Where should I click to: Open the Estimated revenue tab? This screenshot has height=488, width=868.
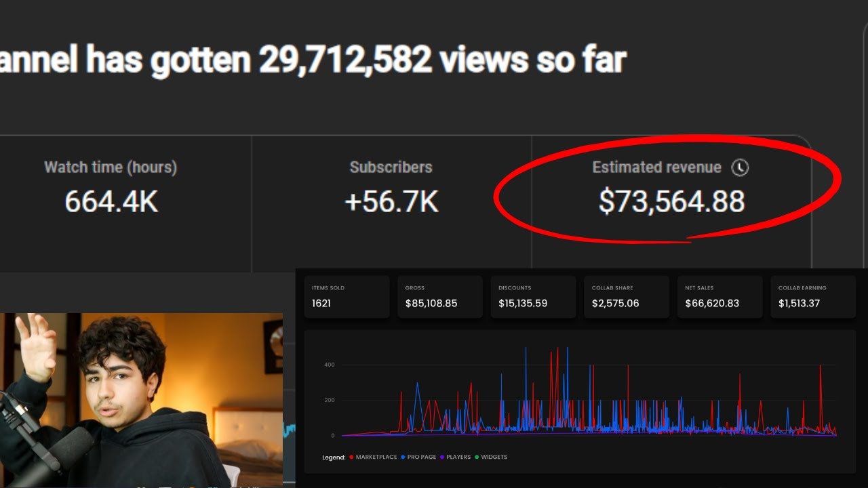tap(671, 203)
